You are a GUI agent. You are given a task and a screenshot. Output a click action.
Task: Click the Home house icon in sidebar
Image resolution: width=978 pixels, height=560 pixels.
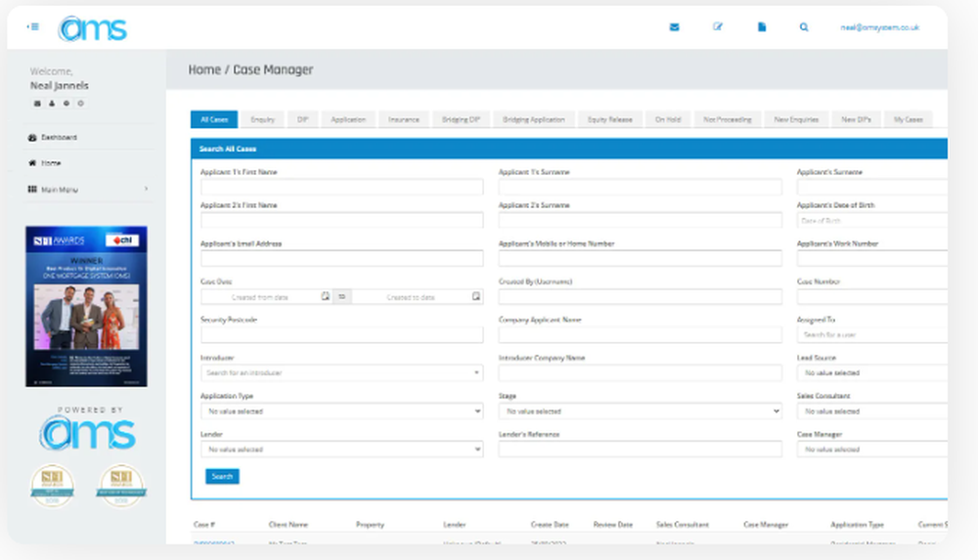tap(32, 163)
